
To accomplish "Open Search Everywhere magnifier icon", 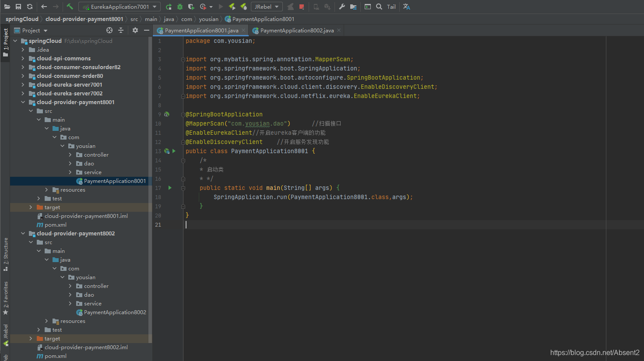I will [379, 7].
